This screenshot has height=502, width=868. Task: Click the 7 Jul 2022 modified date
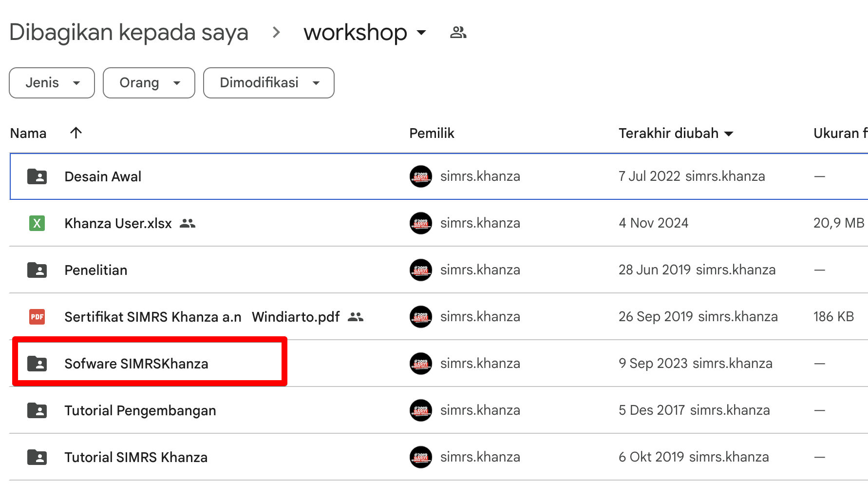(649, 176)
